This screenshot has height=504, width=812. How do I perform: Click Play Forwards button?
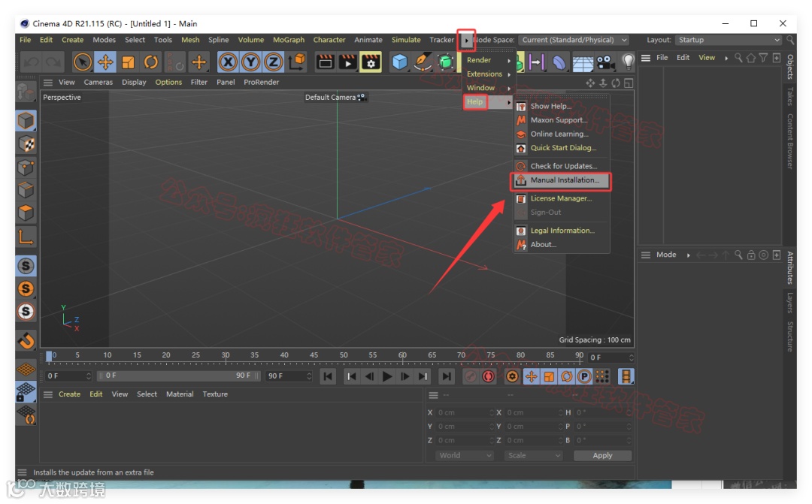click(x=387, y=376)
